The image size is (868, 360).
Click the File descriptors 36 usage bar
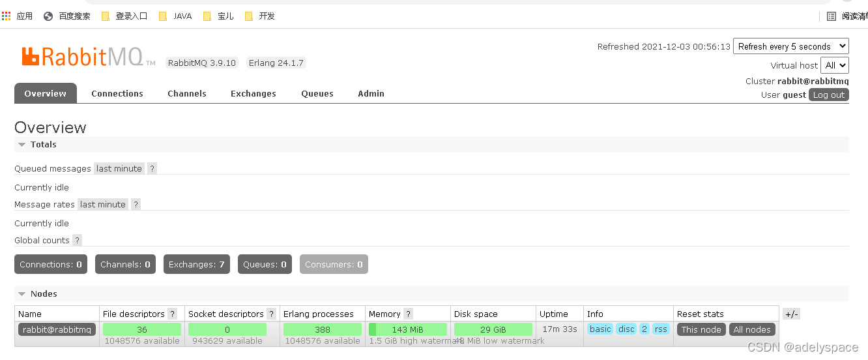click(x=142, y=329)
